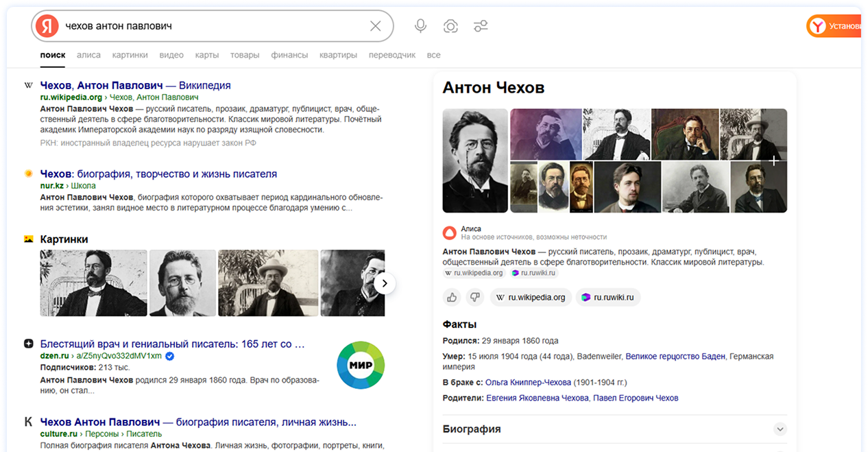Click the Dzen favicon beside the third result
868x452 pixels.
point(28,344)
